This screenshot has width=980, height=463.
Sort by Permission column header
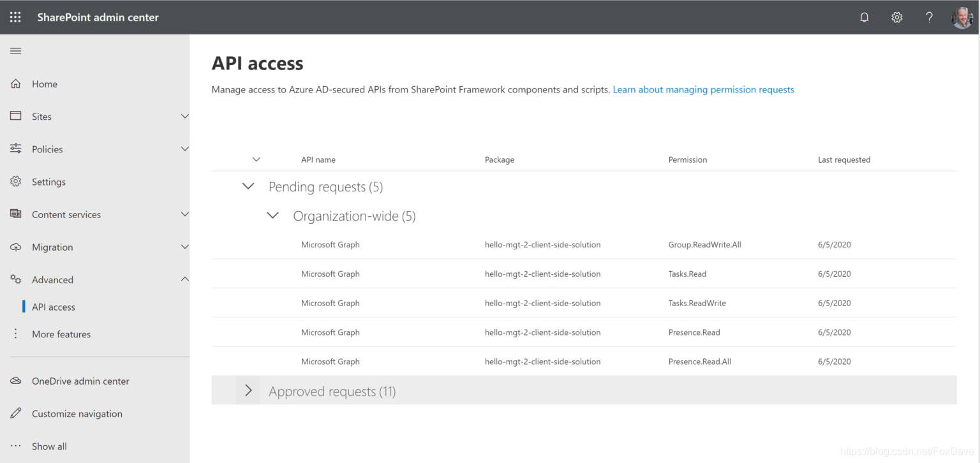pos(688,159)
